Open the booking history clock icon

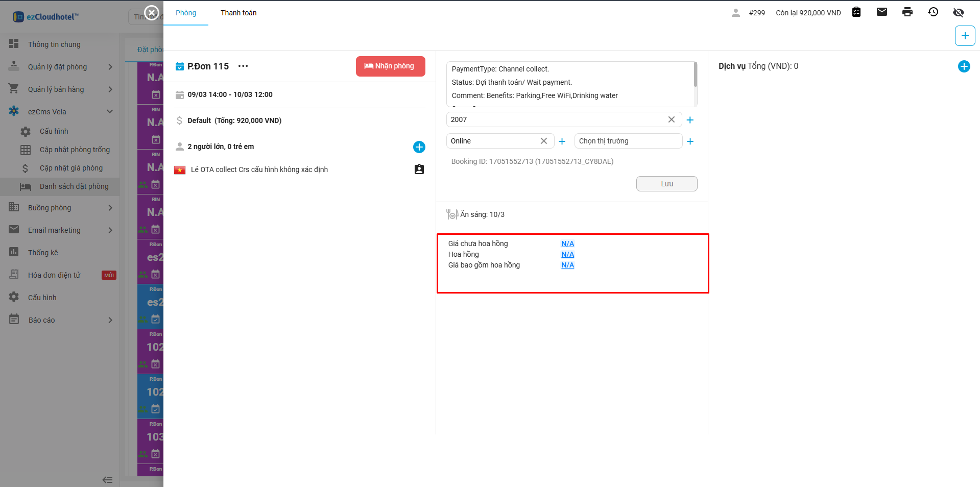pyautogui.click(x=933, y=12)
